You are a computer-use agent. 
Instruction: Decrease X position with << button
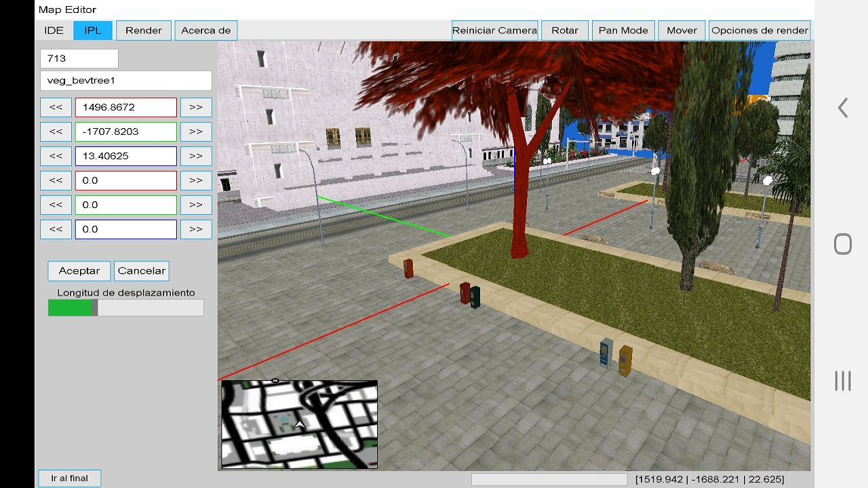click(x=56, y=107)
